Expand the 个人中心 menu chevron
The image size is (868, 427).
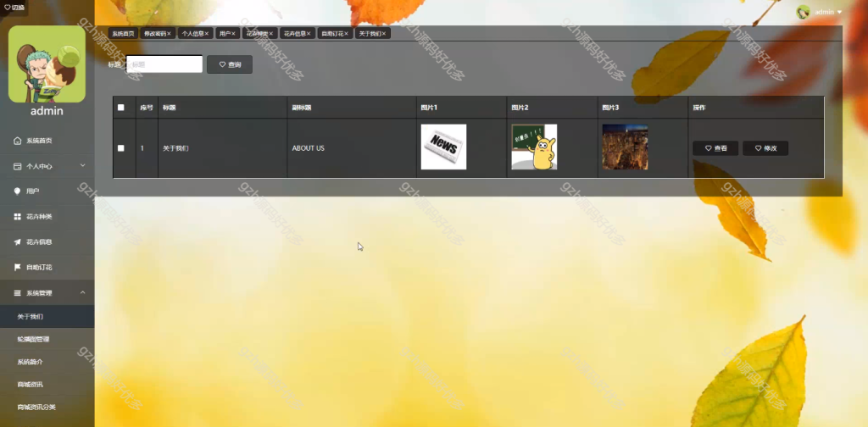82,165
